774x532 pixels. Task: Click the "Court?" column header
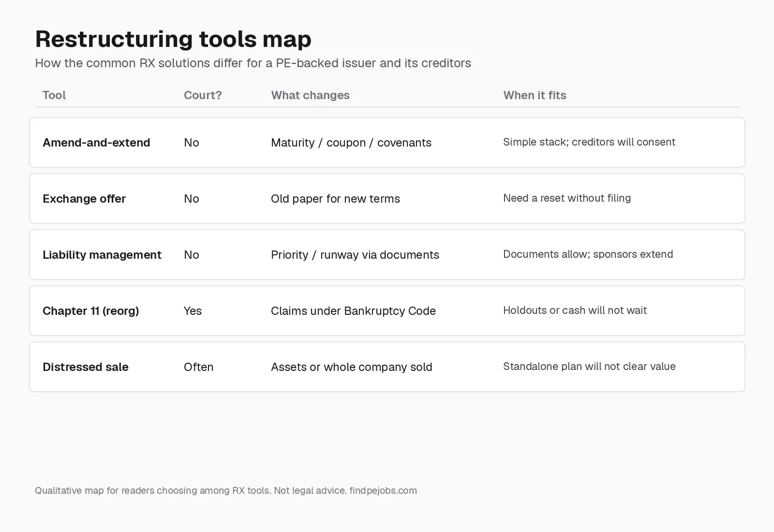[x=202, y=95]
